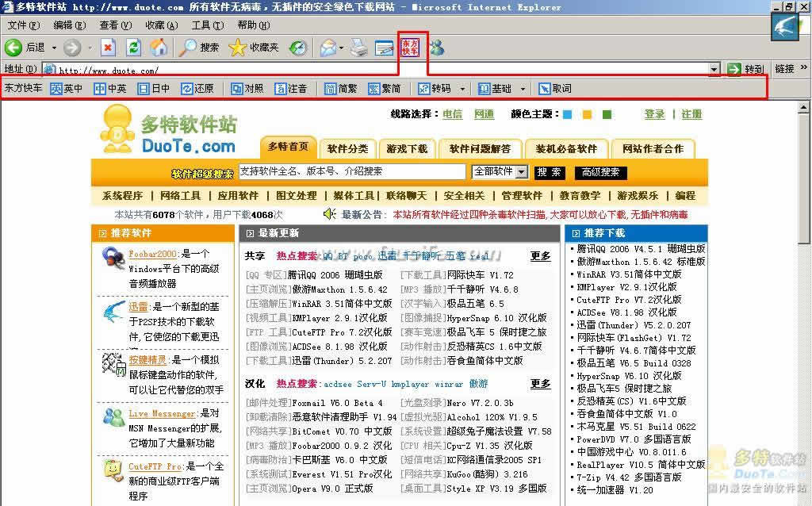The image size is (812, 506).
Task: Expand the address bar dropdown
Action: (x=714, y=70)
